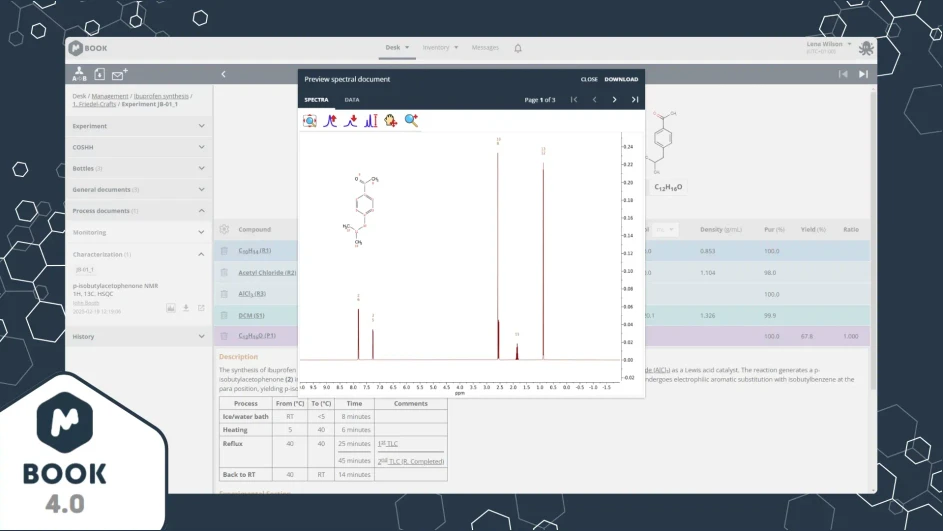Open the Inventory dropdown menu
943x531 pixels.
click(440, 48)
